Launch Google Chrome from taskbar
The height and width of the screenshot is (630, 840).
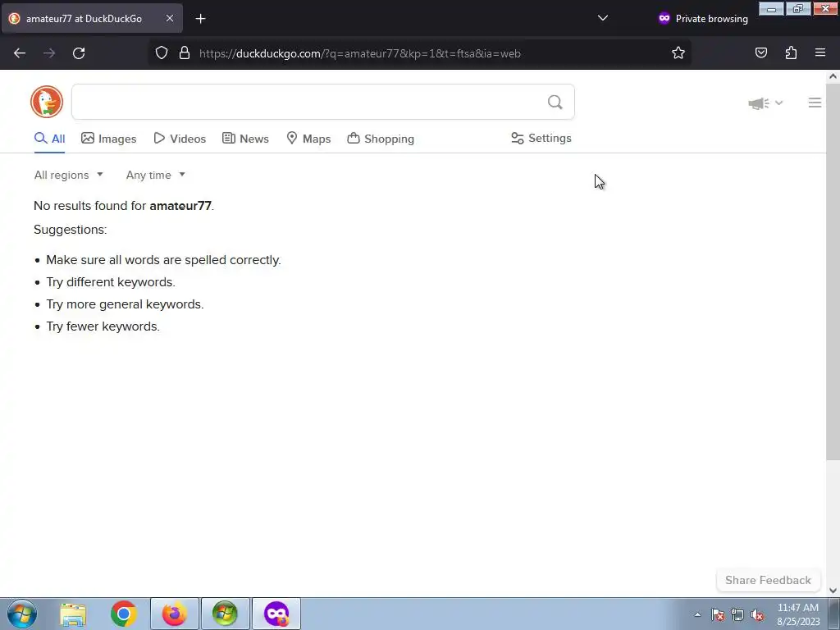coord(124,614)
